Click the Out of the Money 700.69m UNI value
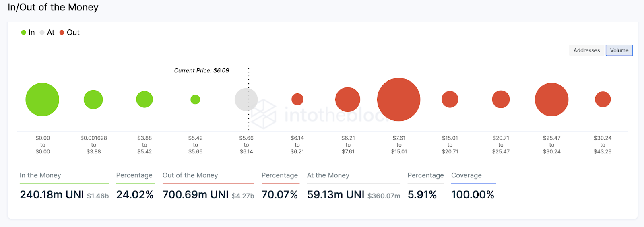 pos(196,195)
